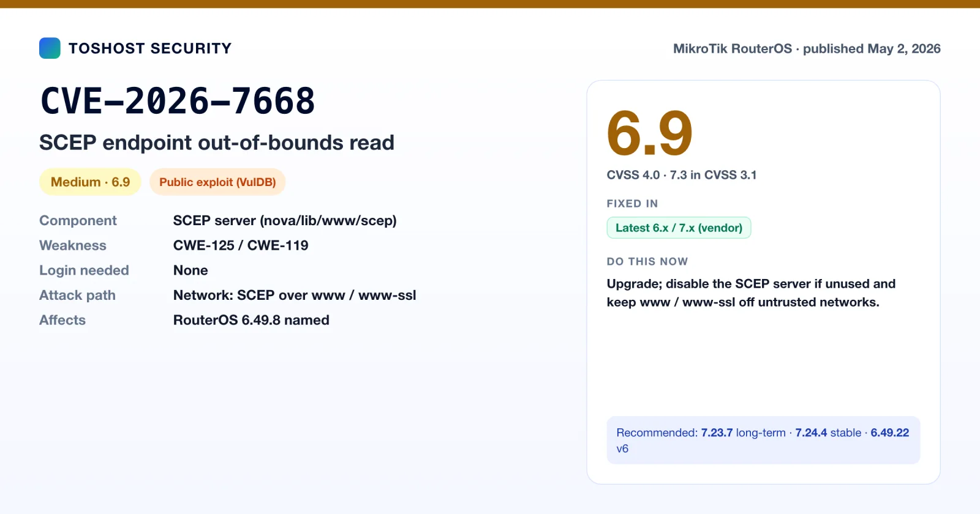Click the MikroTik RouterOS published date text
The image size is (980, 514).
(x=807, y=48)
